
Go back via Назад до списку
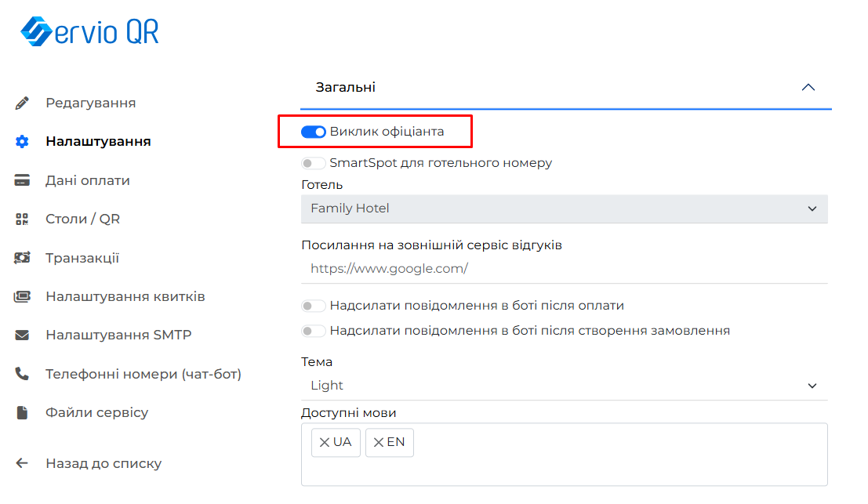pyautogui.click(x=104, y=463)
